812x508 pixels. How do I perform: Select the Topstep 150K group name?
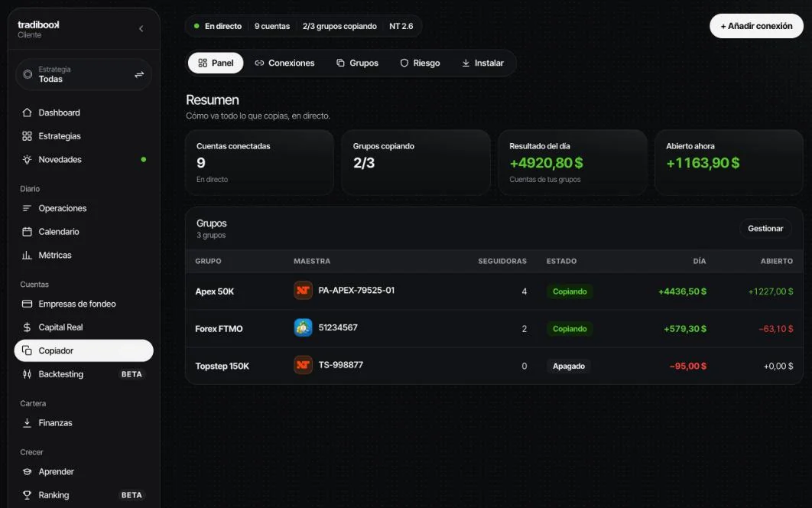pos(222,366)
